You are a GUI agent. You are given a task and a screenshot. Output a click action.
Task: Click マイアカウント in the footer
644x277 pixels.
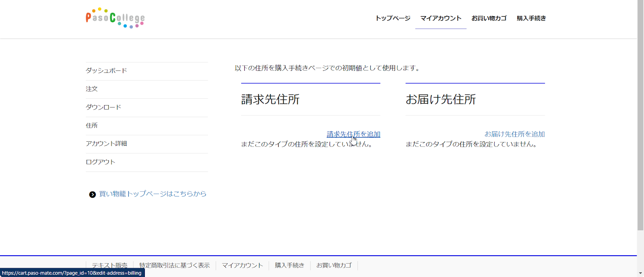click(242, 265)
